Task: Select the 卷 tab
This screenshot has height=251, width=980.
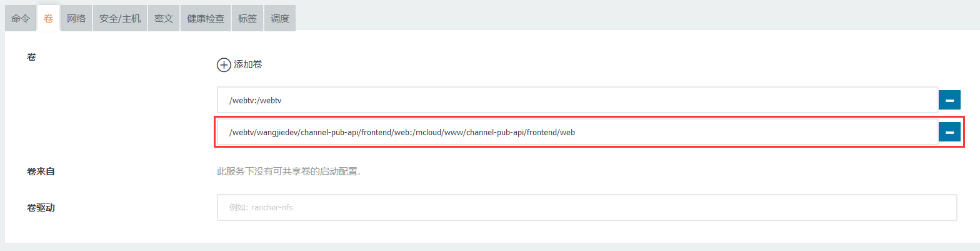Action: click(x=48, y=19)
